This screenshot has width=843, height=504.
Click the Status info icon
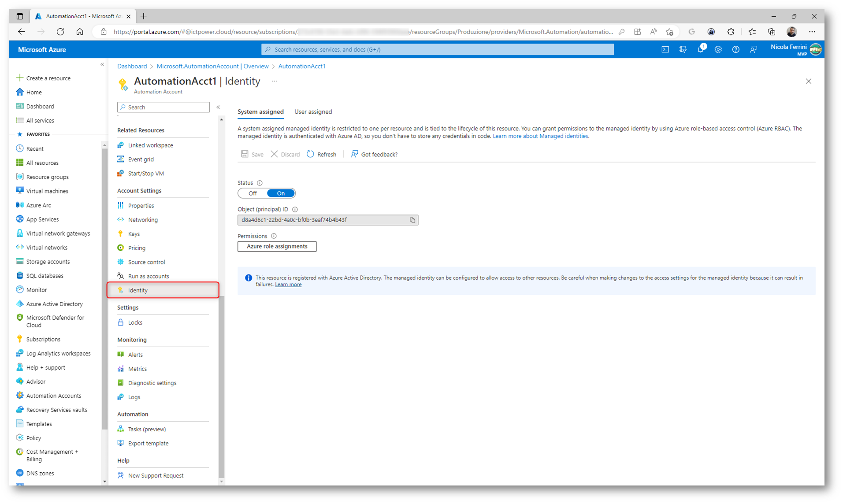(x=260, y=183)
